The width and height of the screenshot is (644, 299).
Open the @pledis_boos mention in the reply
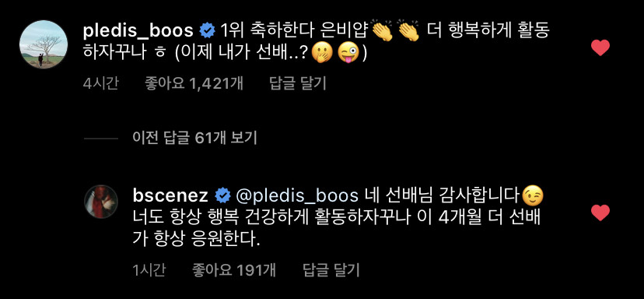coord(297,196)
